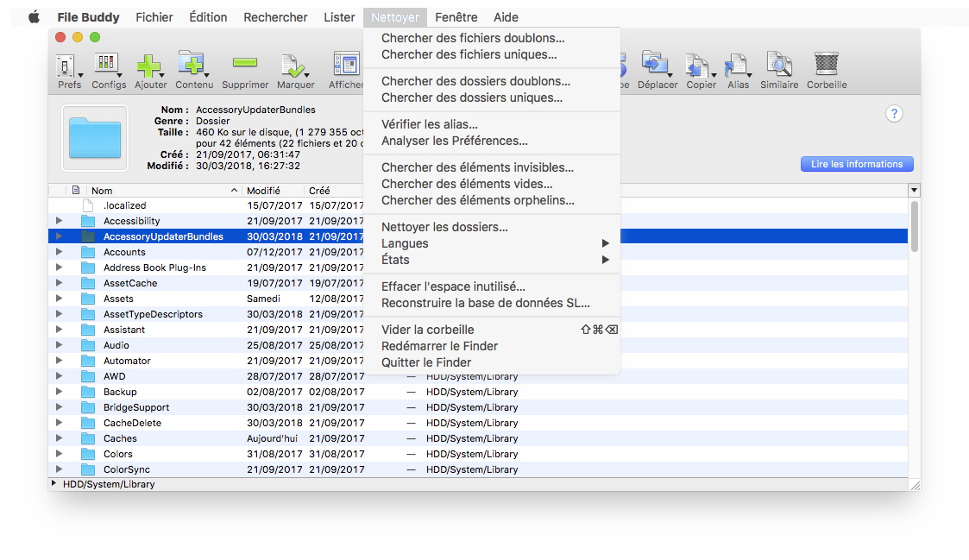Open the Rechercher menu
Screen dimensions: 969x560
click(x=275, y=17)
